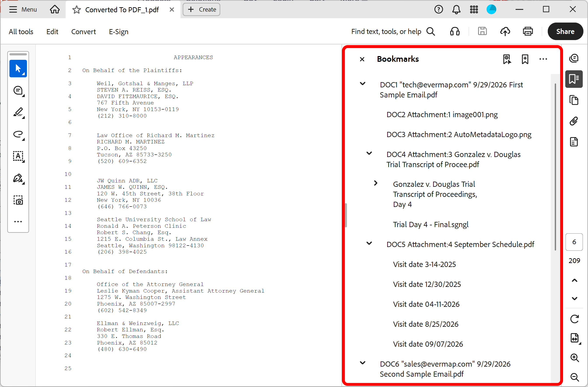This screenshot has height=387, width=588.
Task: Click the bookmarks panel vertical scrollbar
Action: 555,167
